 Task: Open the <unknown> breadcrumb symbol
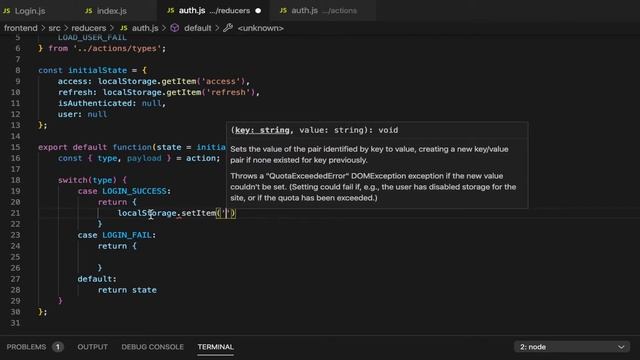[x=260, y=28]
